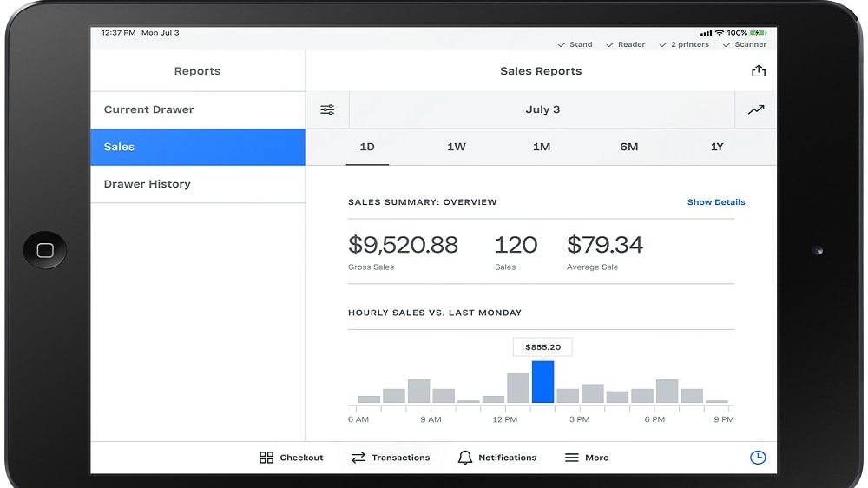The width and height of the screenshot is (868, 488).
Task: Click the Reports sidebar title
Action: pyautogui.click(x=197, y=71)
